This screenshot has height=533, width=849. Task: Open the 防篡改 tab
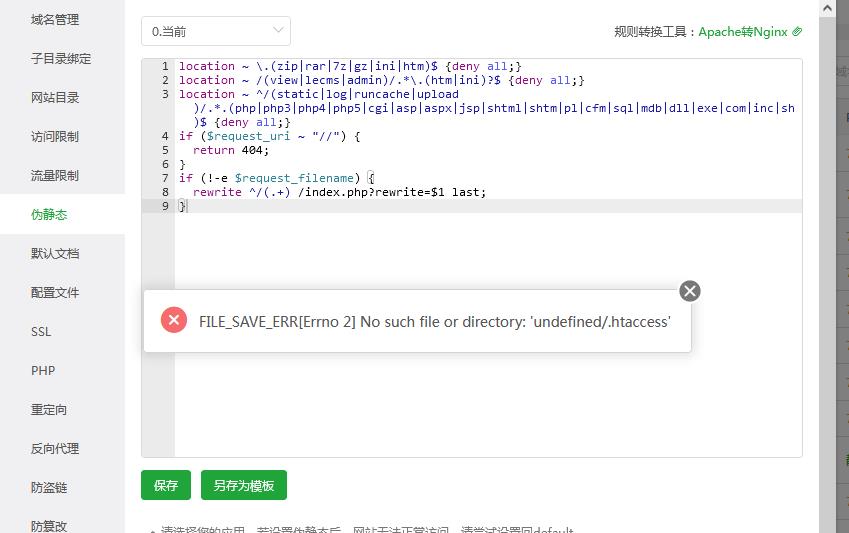pos(49,526)
